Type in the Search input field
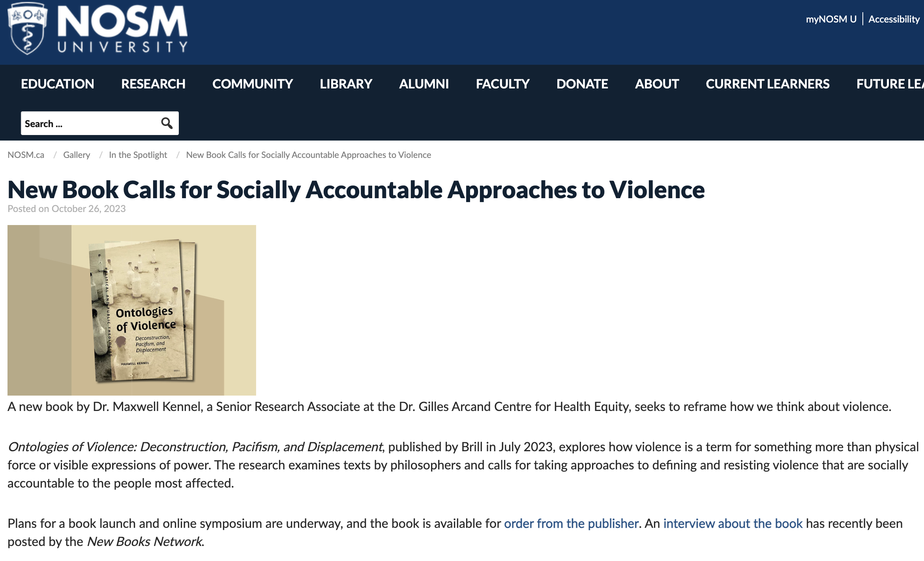 pyautogui.click(x=89, y=124)
